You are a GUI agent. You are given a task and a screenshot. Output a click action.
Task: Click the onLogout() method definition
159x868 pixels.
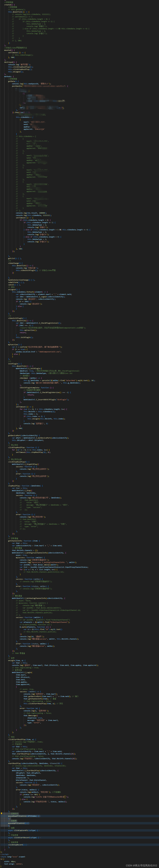14,289
